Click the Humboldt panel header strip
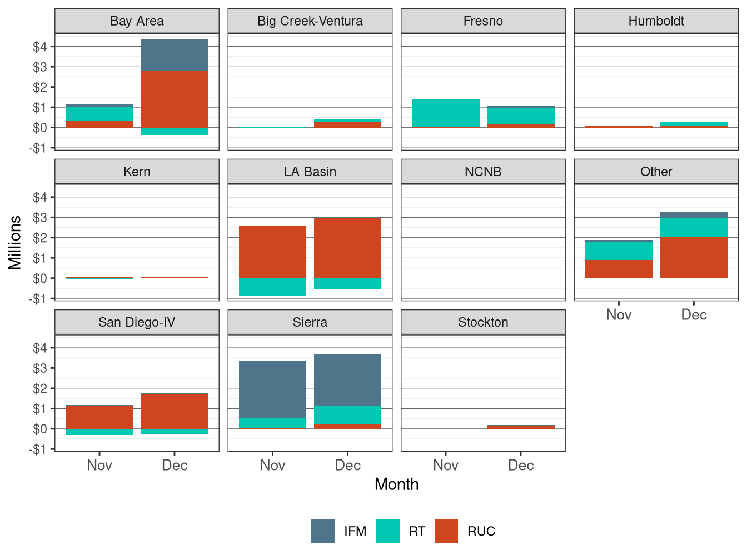Image resolution: width=747 pixels, height=560 pixels. pyautogui.click(x=656, y=21)
